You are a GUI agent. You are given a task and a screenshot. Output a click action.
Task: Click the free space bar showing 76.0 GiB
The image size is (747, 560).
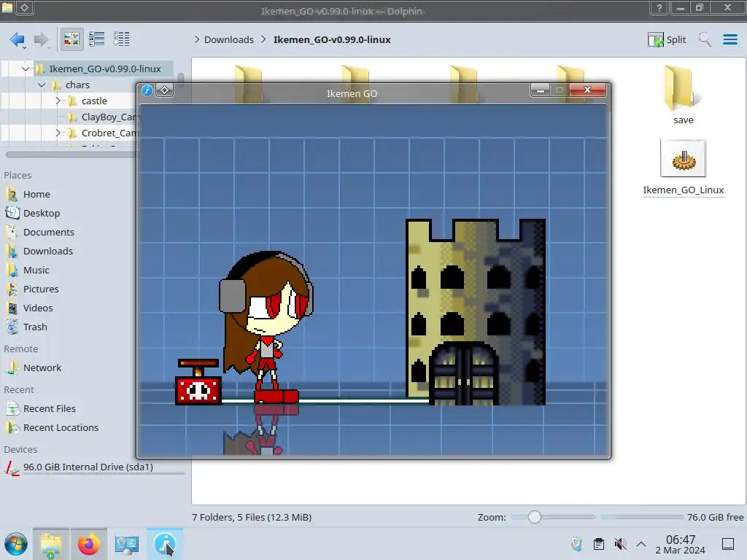coord(641,517)
